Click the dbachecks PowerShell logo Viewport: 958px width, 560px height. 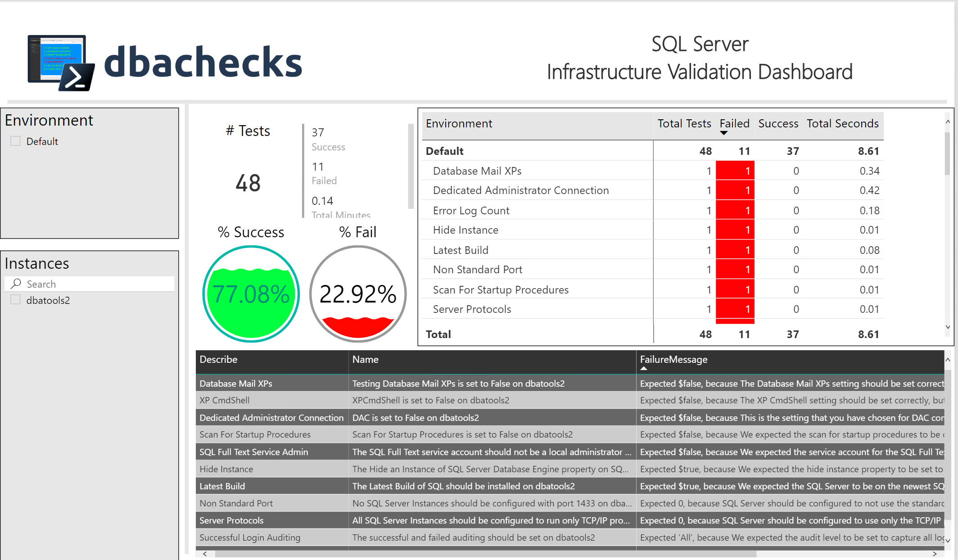click(61, 63)
